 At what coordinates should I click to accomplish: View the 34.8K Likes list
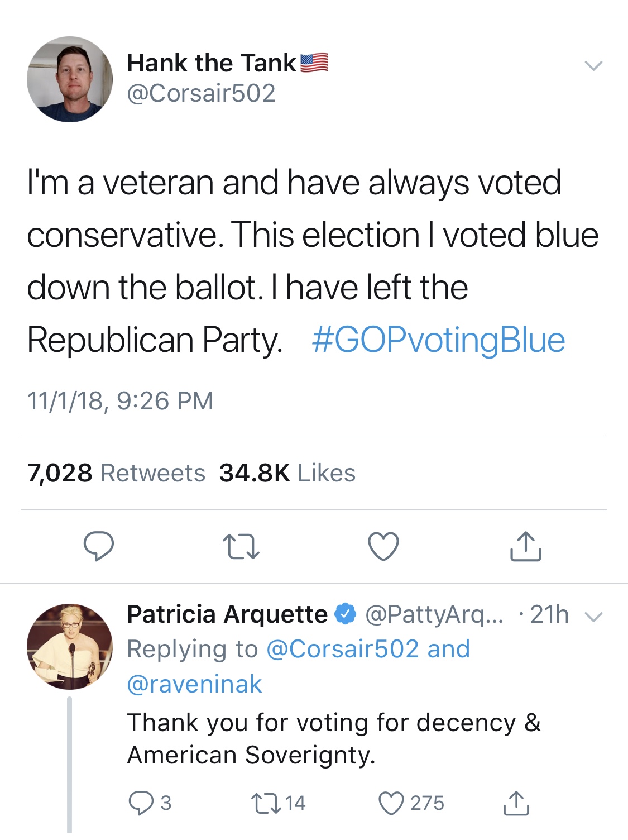(287, 473)
